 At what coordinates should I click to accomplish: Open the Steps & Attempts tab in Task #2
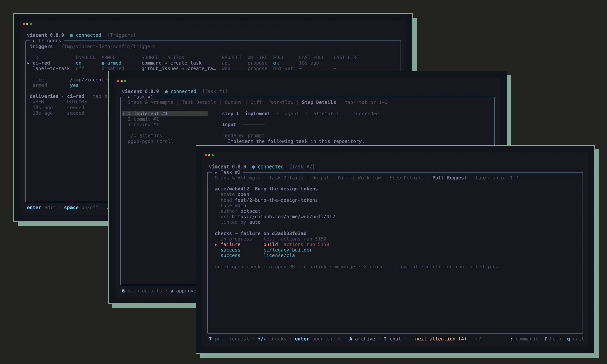(237, 178)
